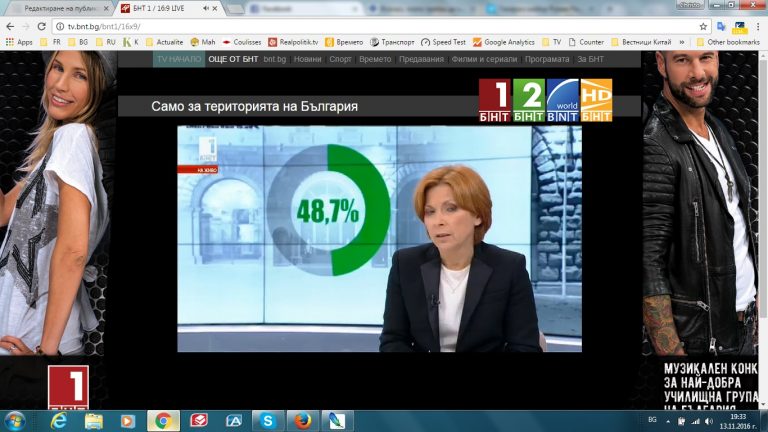Select the ОЩЕ ОТ БНТ tab
Screen dimensions: 768x432
232,59
